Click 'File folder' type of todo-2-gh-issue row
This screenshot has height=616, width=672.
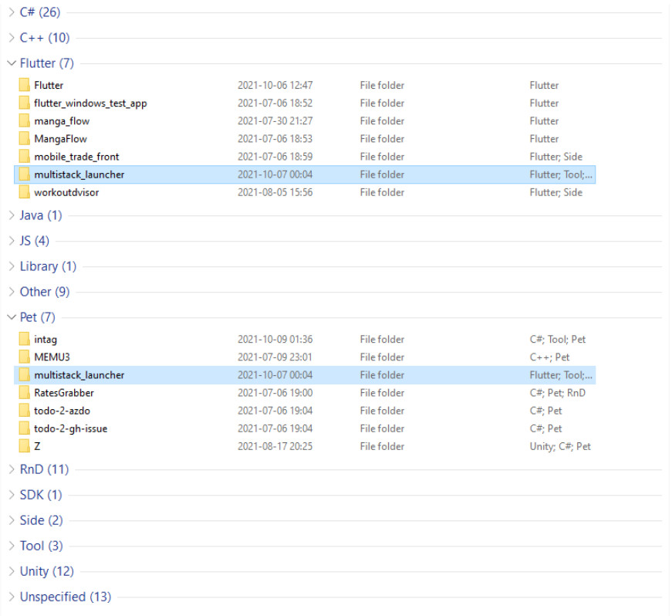click(x=382, y=429)
